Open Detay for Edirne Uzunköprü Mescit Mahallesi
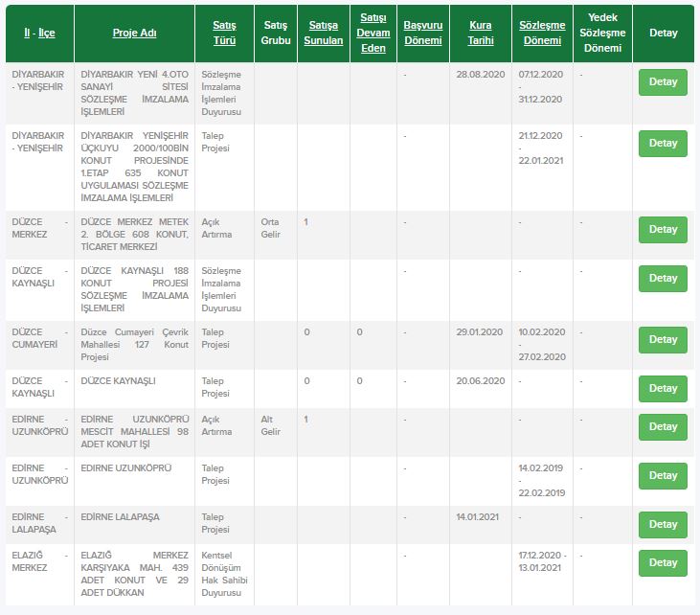 point(663,427)
